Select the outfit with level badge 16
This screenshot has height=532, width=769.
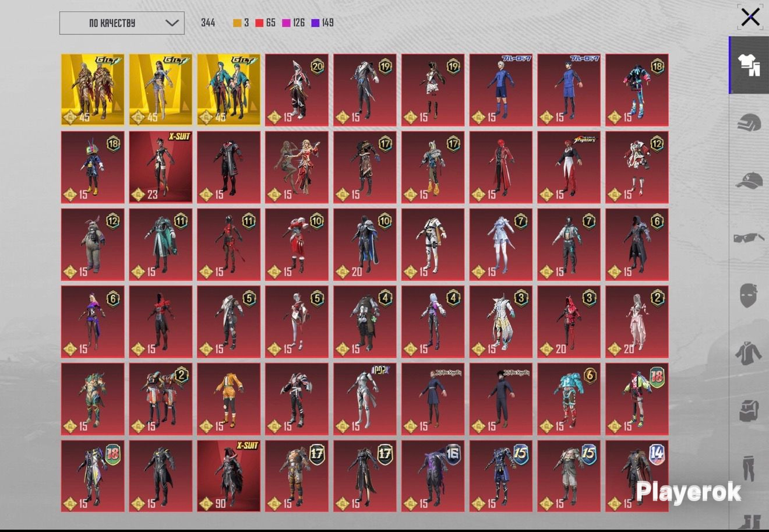(433, 476)
